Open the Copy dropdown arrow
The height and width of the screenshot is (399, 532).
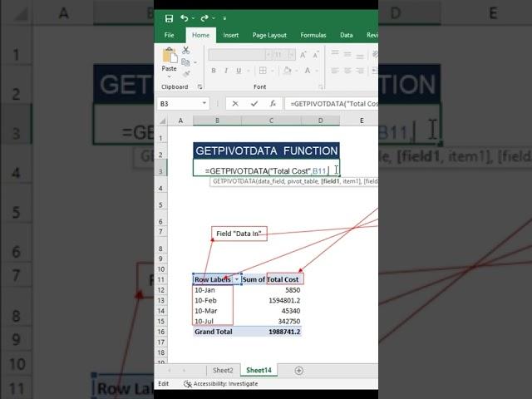coord(195,62)
